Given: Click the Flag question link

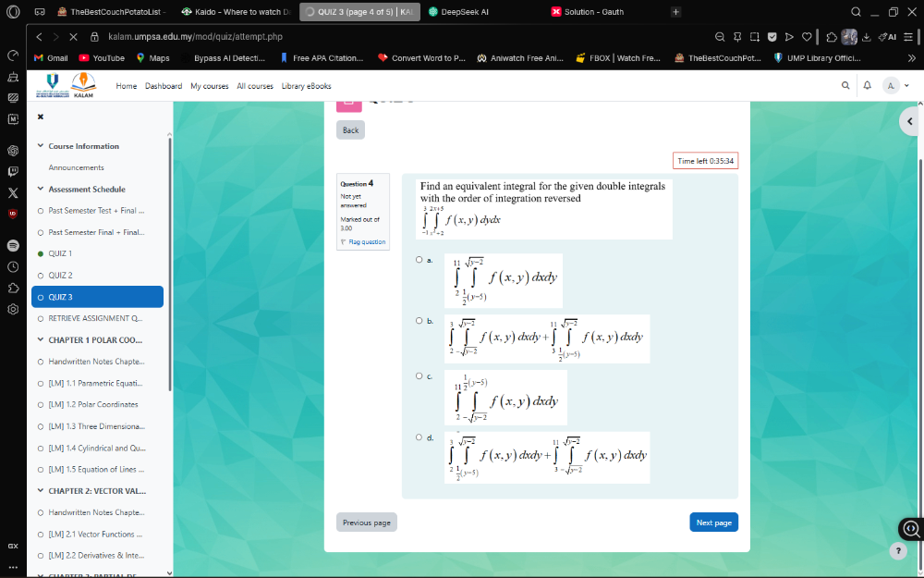Looking at the screenshot, I should click(363, 242).
